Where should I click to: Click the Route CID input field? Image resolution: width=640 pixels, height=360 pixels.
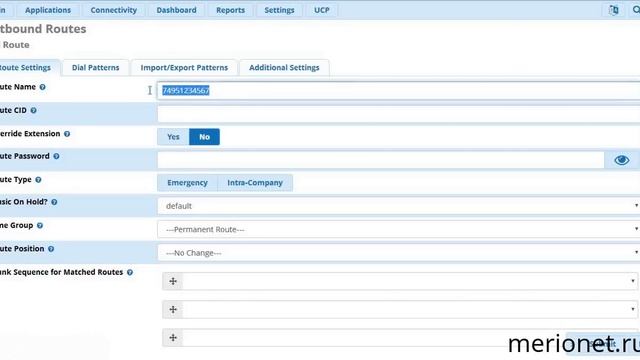click(398, 114)
